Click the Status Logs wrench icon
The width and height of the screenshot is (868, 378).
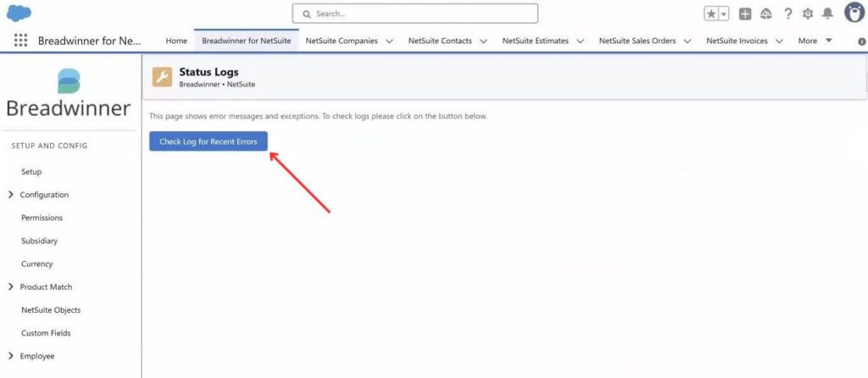[x=162, y=77]
